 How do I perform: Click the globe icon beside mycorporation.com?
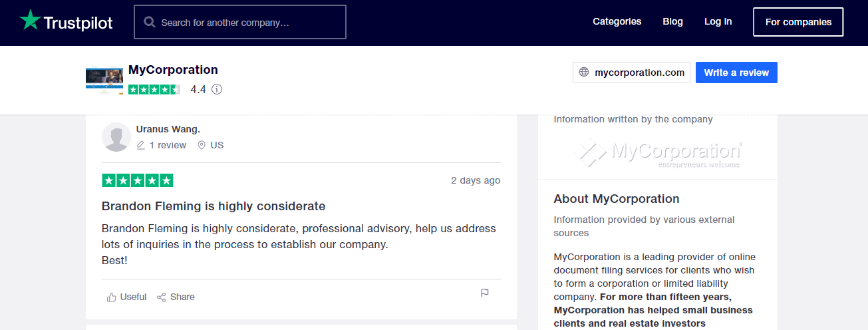pos(584,73)
